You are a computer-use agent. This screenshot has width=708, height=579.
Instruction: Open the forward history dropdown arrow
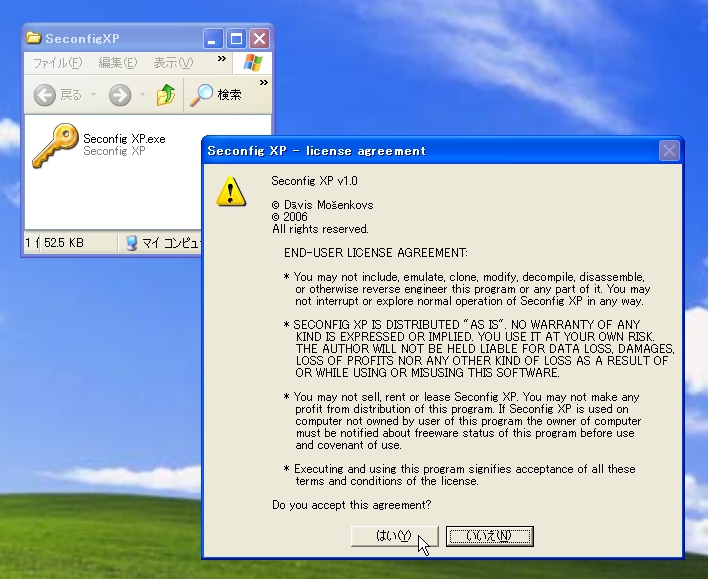coord(142,95)
